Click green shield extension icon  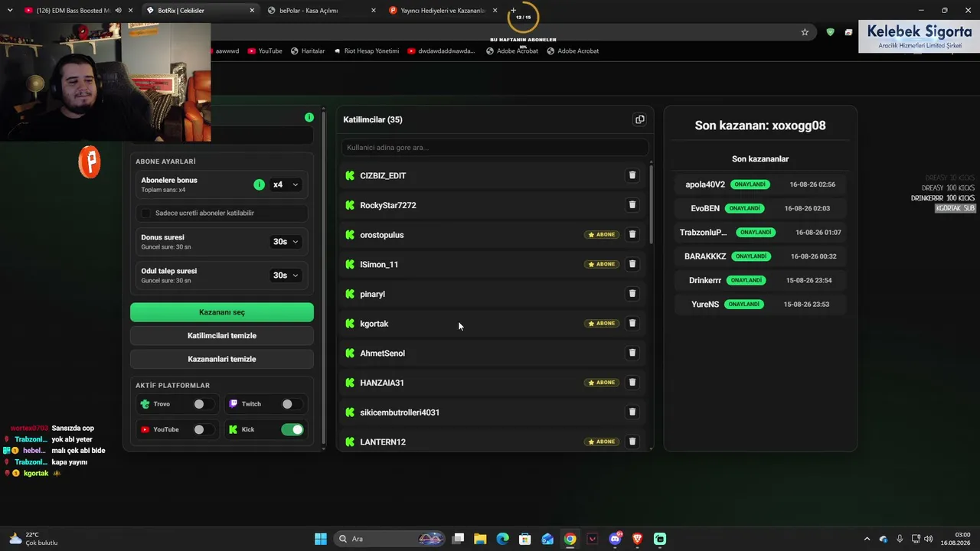coord(830,32)
